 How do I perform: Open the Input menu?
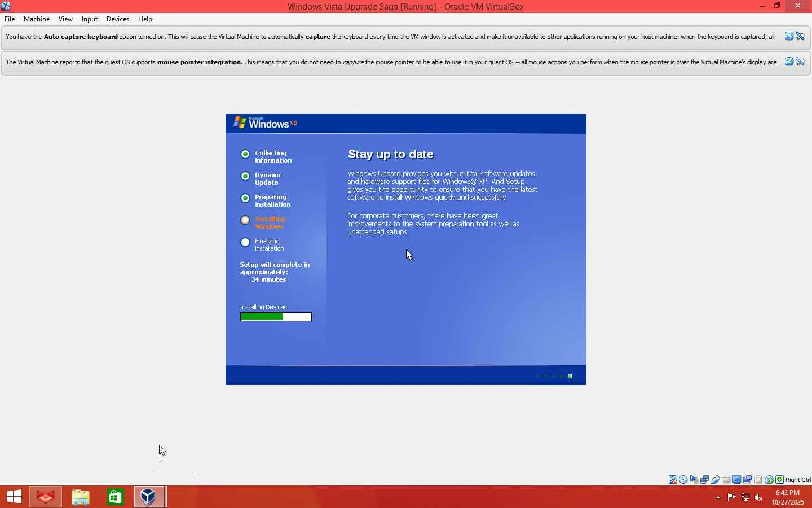90,19
